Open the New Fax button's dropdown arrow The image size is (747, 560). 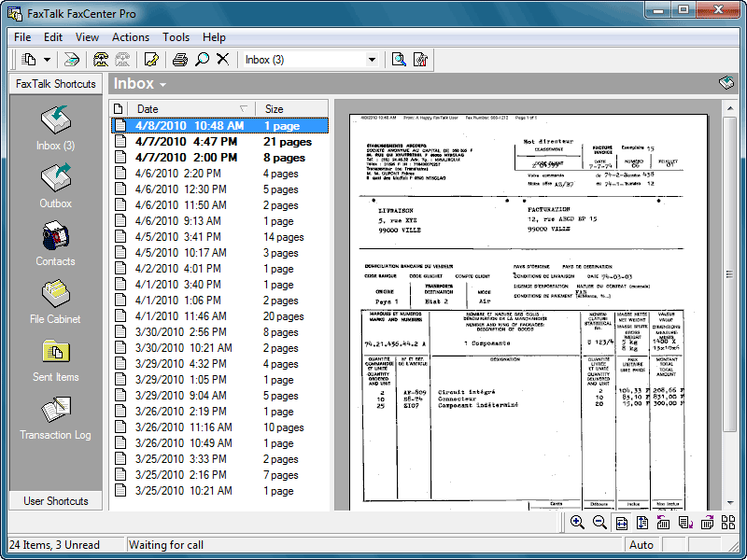[48, 60]
